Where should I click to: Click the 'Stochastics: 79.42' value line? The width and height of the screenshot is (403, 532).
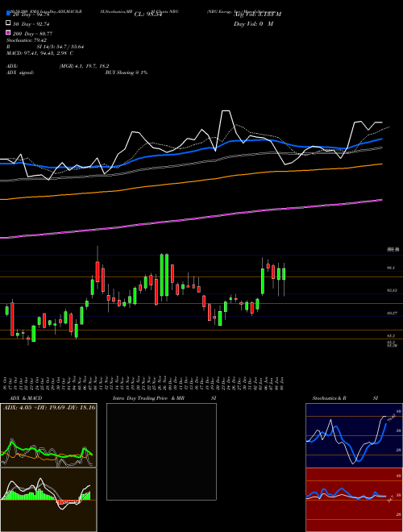tap(27, 40)
